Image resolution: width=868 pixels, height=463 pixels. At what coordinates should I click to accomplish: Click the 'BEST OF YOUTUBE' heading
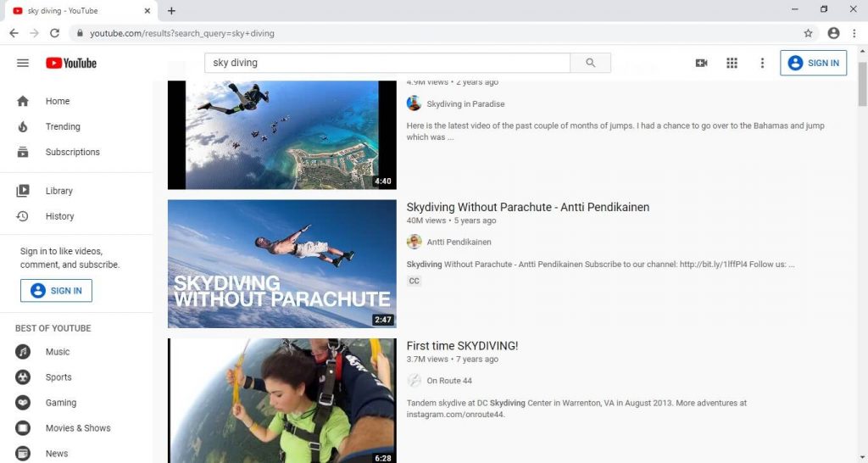(x=53, y=328)
